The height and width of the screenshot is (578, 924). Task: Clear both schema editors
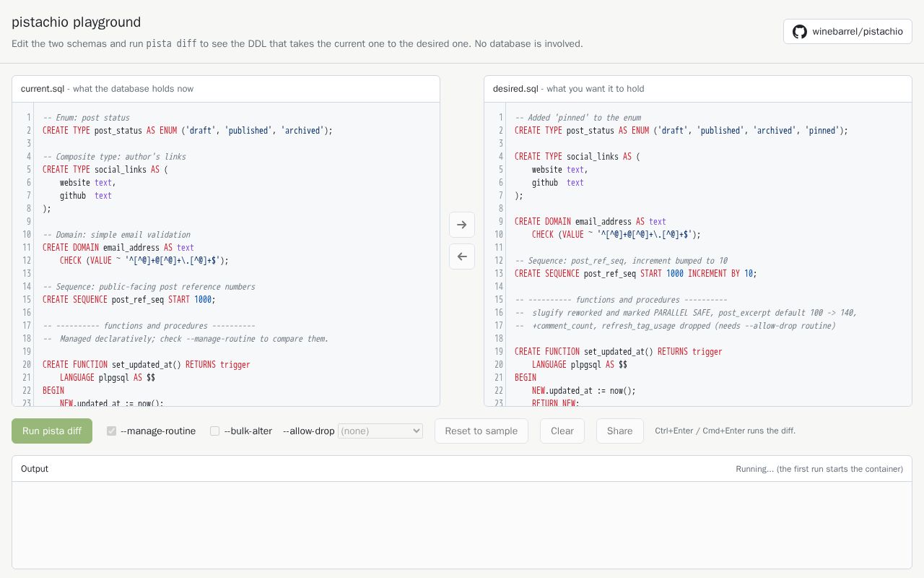pyautogui.click(x=562, y=431)
